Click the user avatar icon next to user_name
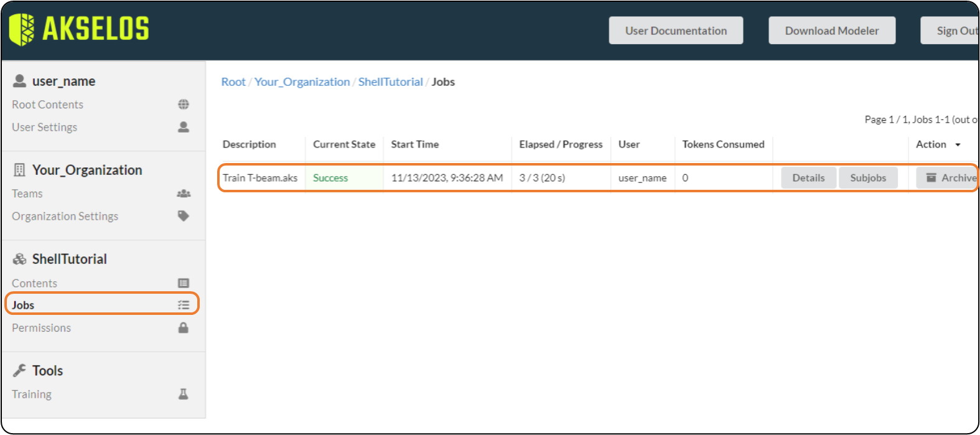This screenshot has width=980, height=435. tap(20, 81)
